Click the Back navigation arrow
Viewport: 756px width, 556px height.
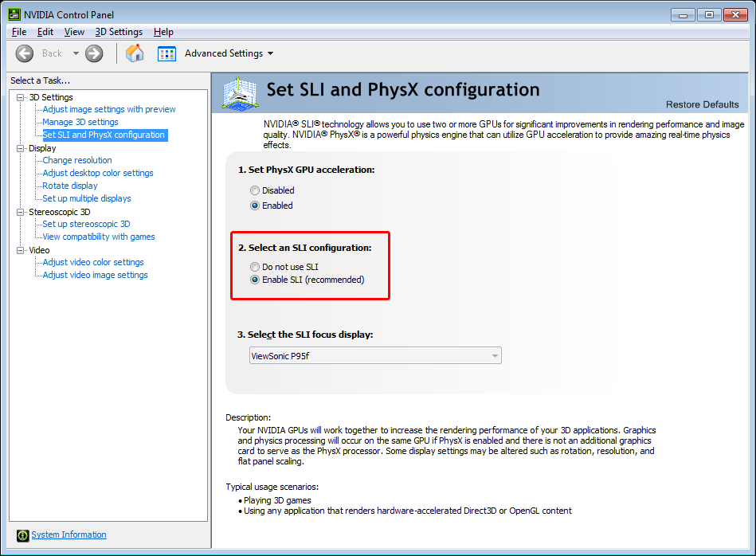[x=24, y=53]
